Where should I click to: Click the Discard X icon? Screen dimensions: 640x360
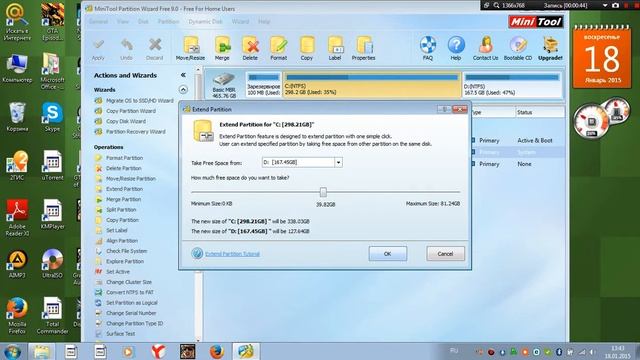[155, 49]
